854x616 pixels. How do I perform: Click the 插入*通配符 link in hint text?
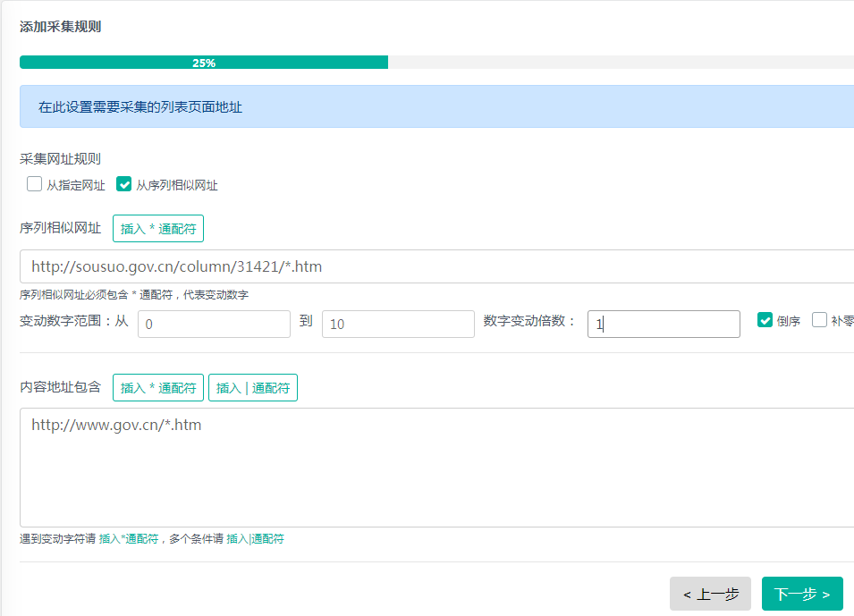129,539
